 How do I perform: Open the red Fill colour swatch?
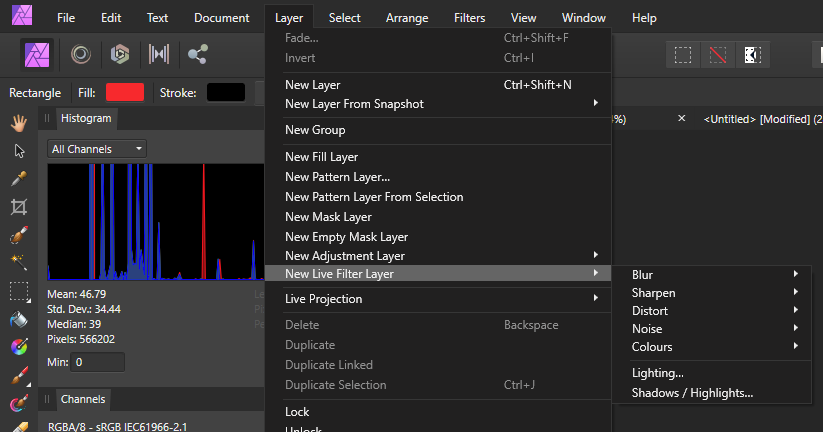click(125, 92)
